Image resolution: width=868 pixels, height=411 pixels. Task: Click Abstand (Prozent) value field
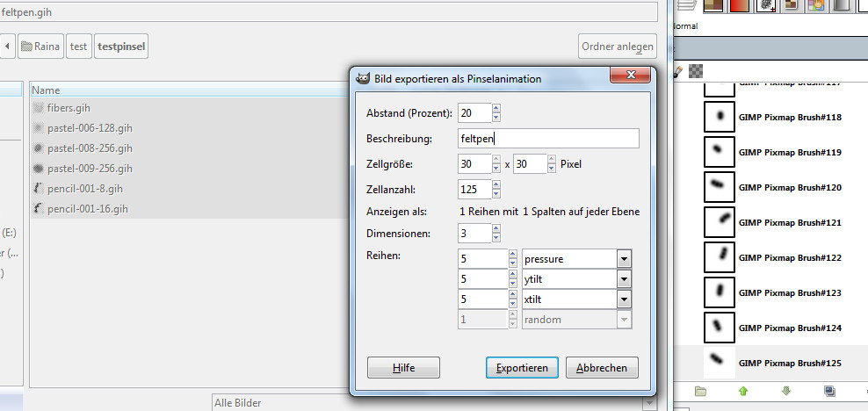coord(474,112)
